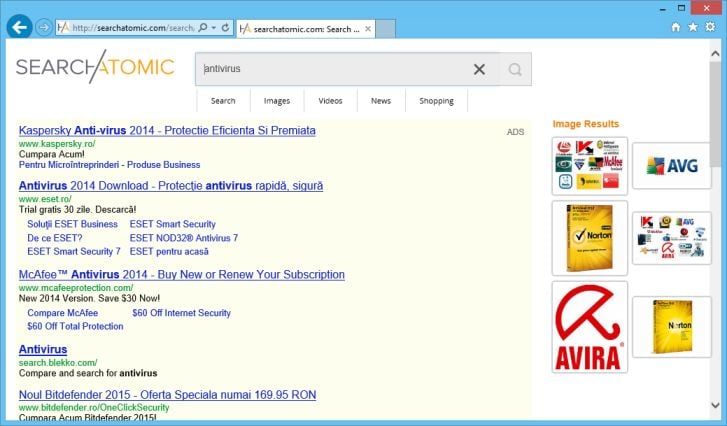Click the address bar search magnifier icon
727x426 pixels.
[x=203, y=28]
